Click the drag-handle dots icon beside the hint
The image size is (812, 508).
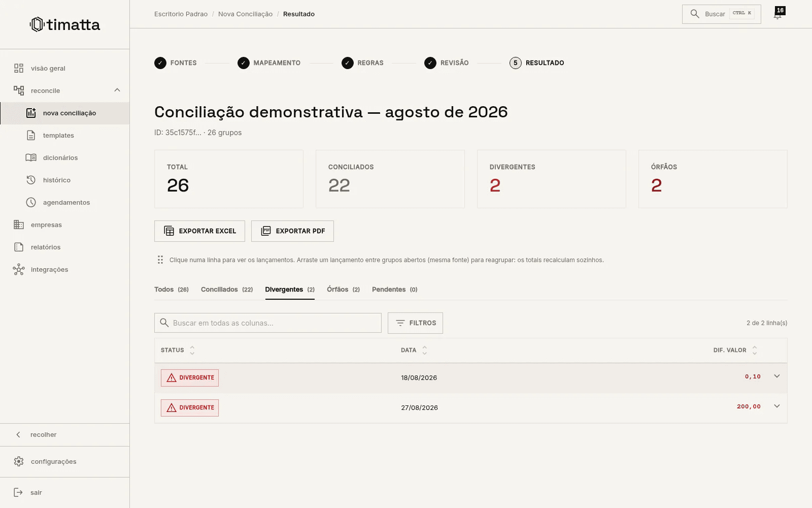pos(160,260)
